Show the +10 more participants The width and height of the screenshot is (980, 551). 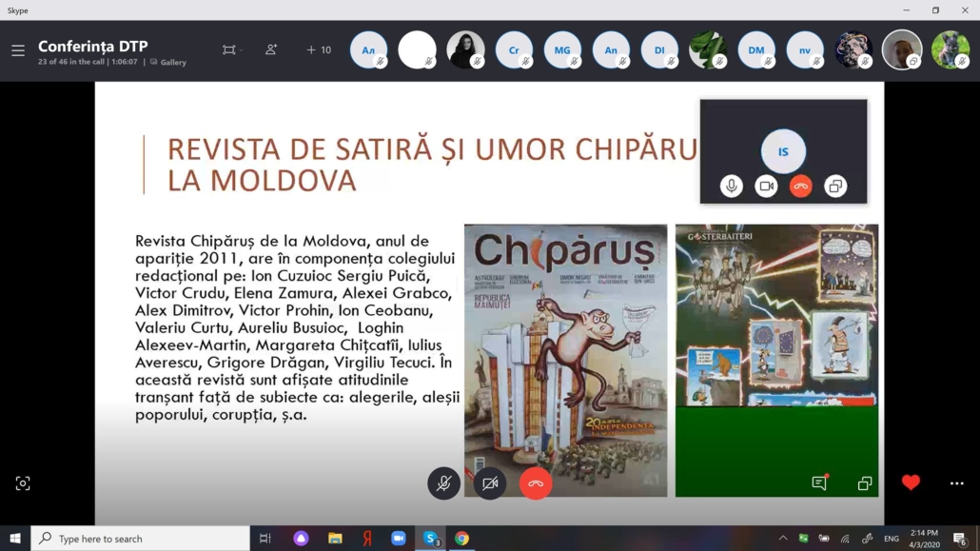[x=319, y=50]
